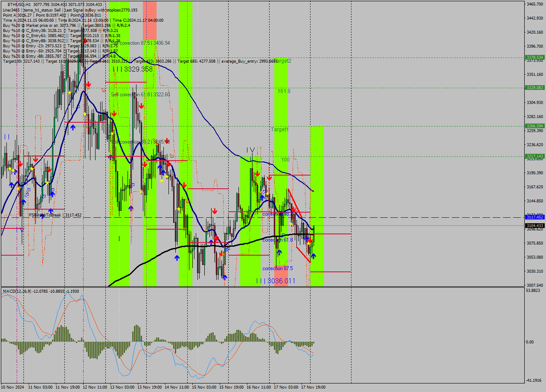Click the '17 Nov 03:00' time axis label

point(286,387)
